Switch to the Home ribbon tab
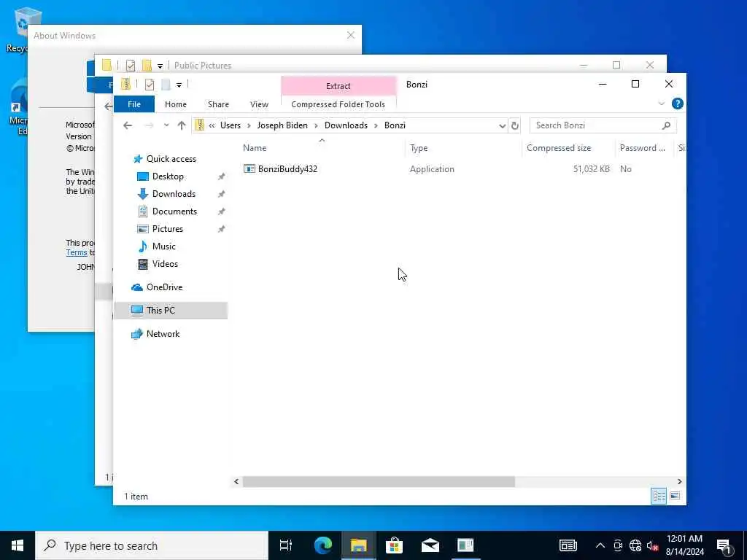 pyautogui.click(x=176, y=104)
